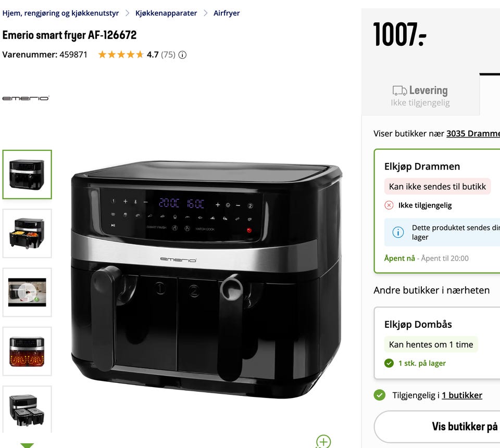Click the rating info icon next to (75)
Viewport: 500px width, 448px height.
click(182, 55)
